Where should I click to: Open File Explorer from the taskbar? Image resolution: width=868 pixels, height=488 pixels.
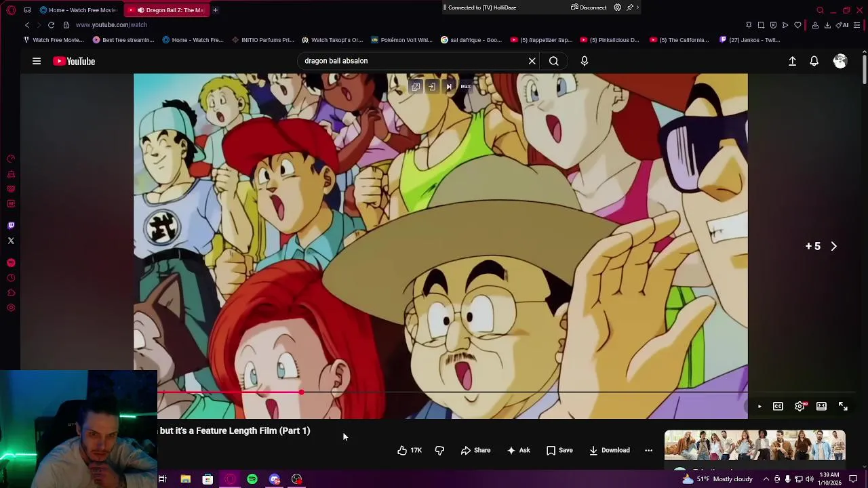click(x=185, y=479)
